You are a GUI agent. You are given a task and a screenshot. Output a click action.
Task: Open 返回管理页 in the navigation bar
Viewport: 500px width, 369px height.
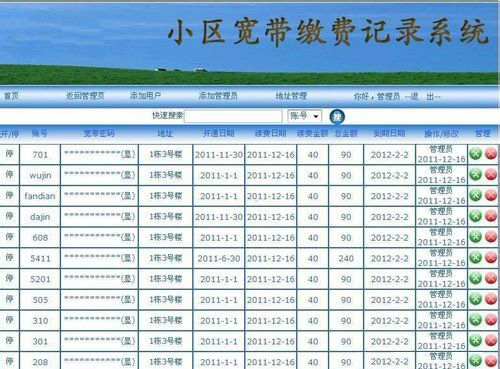[85, 96]
